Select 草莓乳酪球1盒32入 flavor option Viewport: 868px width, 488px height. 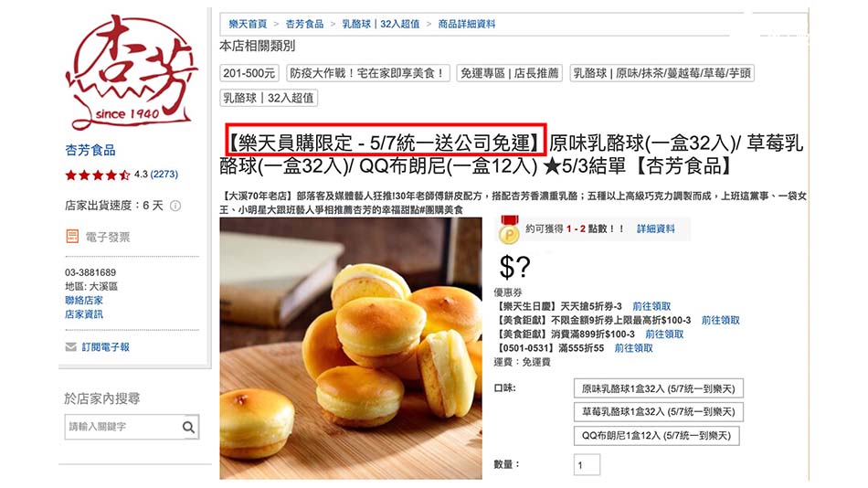pos(658,412)
